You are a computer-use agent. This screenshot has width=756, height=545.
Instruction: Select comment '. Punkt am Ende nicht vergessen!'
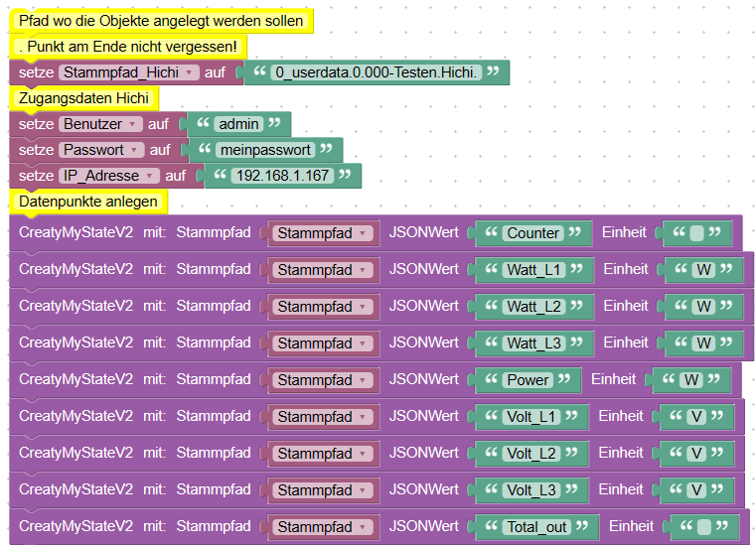[128, 47]
